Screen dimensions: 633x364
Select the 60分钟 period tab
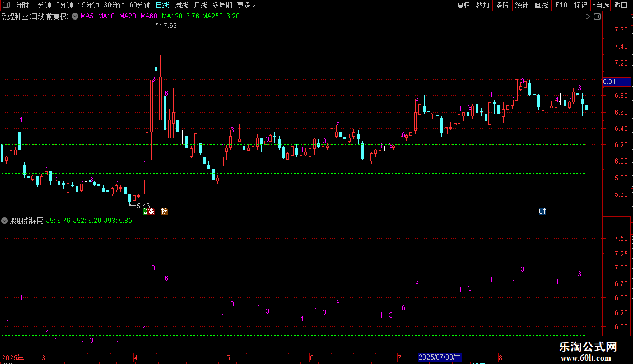[139, 5]
